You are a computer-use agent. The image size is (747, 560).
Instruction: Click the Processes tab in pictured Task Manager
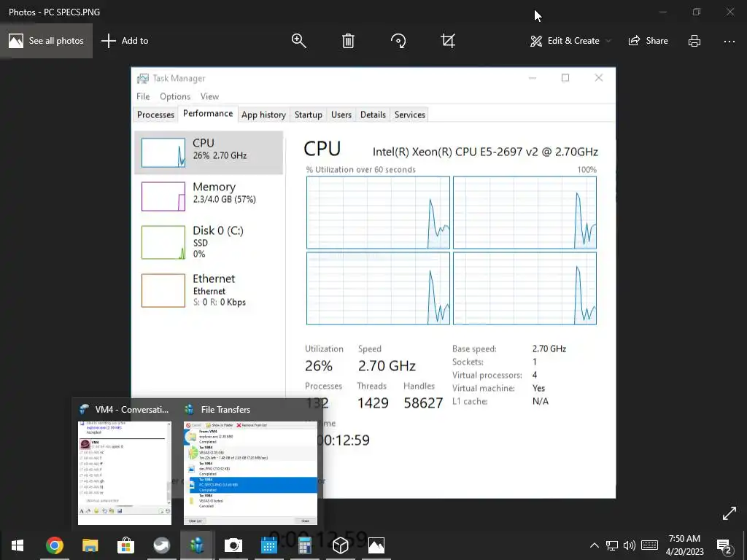click(x=156, y=114)
